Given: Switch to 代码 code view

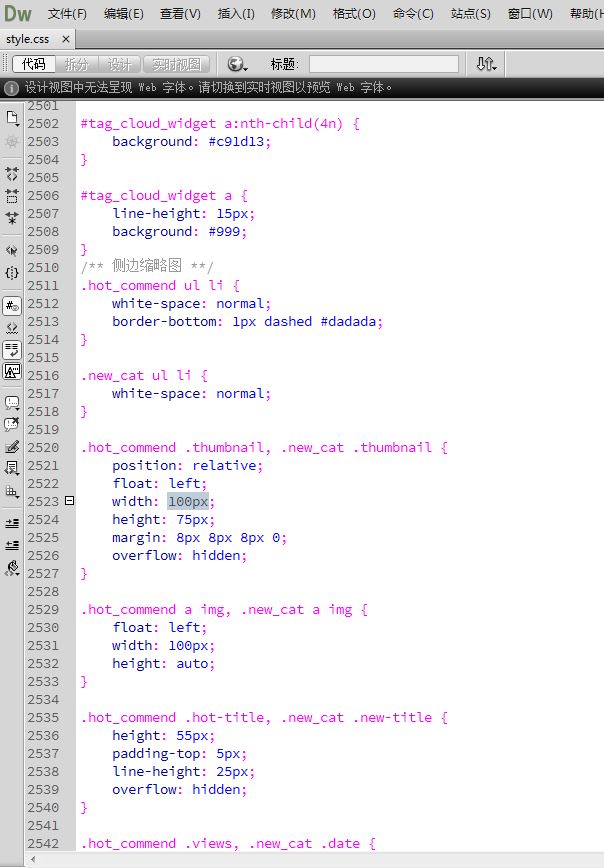Looking at the screenshot, I should 34,64.
